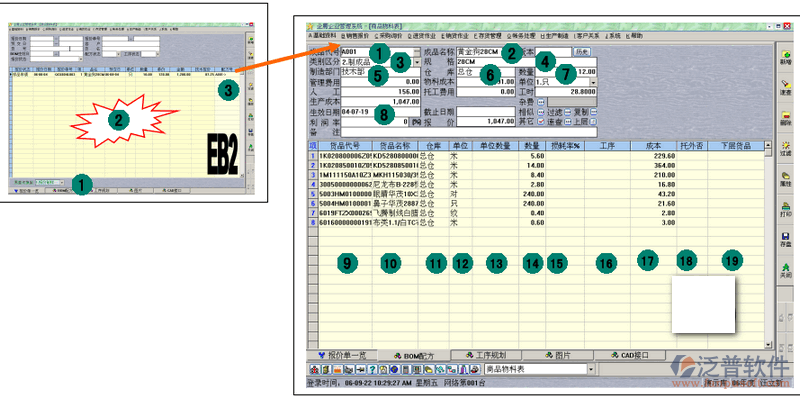Click the 新增 (Add) icon in right sidebar

point(786,56)
